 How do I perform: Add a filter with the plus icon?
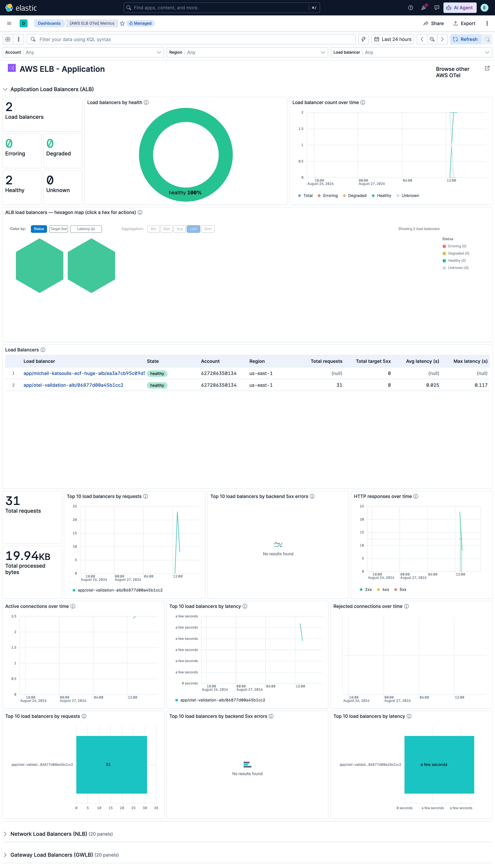pos(8,39)
